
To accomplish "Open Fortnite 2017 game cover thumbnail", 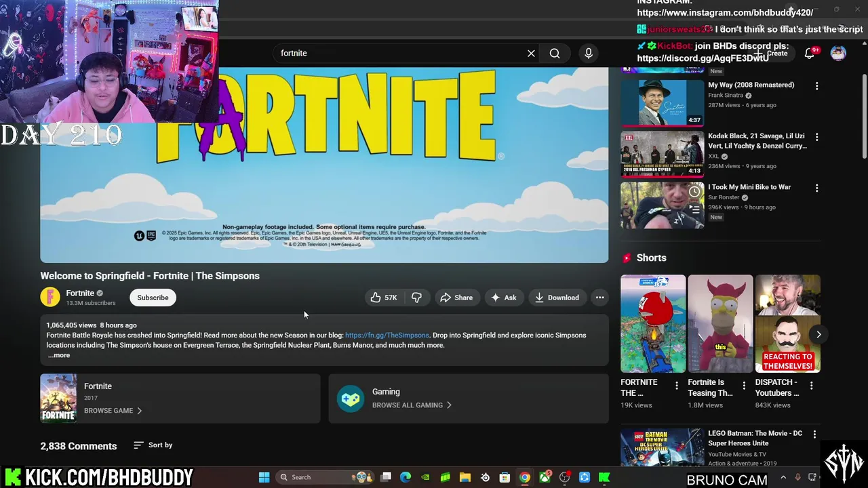I will (x=58, y=398).
